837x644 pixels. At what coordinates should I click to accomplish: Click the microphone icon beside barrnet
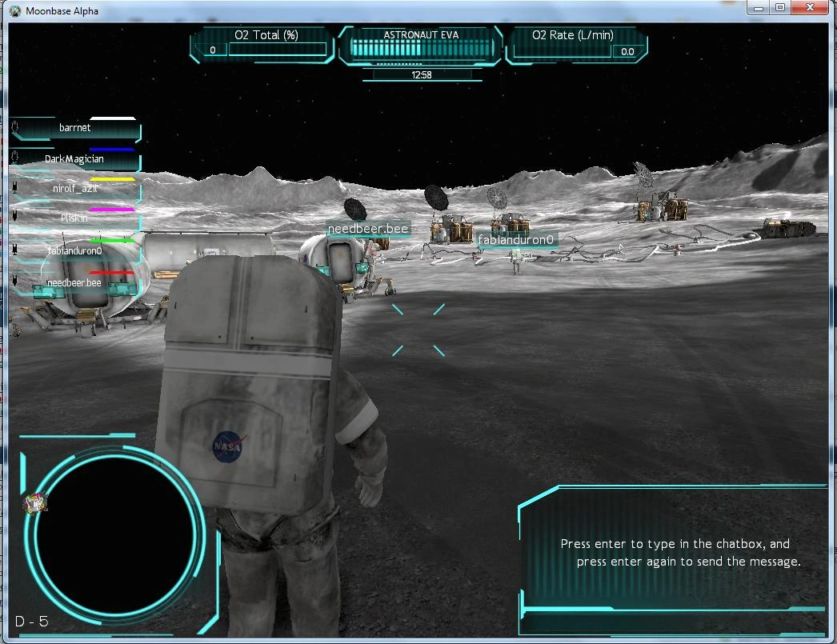(x=15, y=127)
